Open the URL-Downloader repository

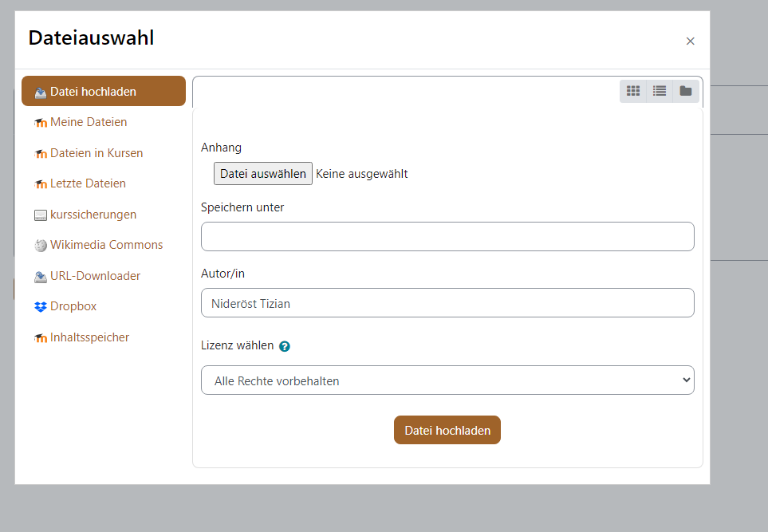click(94, 275)
